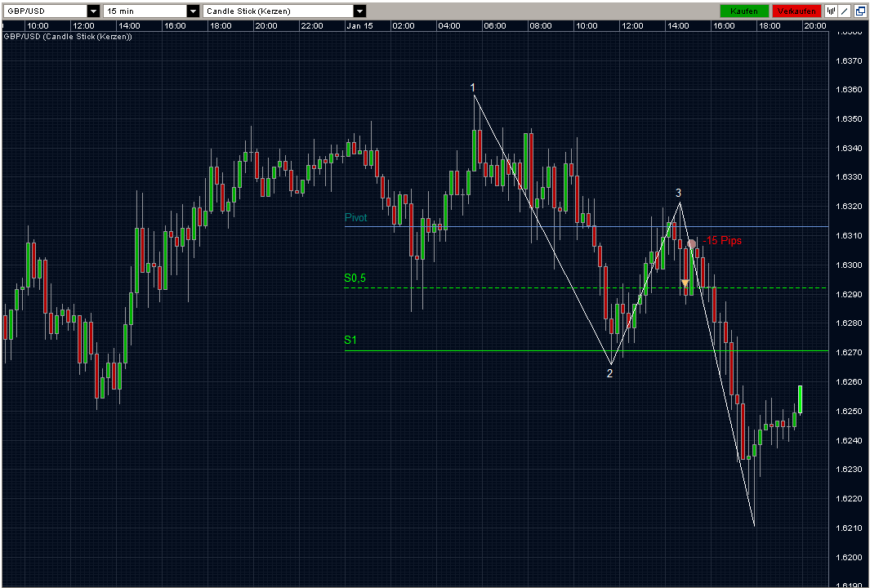The height and width of the screenshot is (588, 870).
Task: Click the 1.6310 price axis label
Action: point(849,236)
